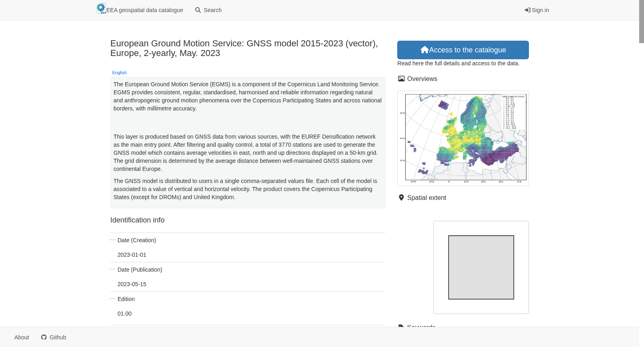Click the Search magnifier icon
The width and height of the screenshot is (644, 347).
point(198,10)
